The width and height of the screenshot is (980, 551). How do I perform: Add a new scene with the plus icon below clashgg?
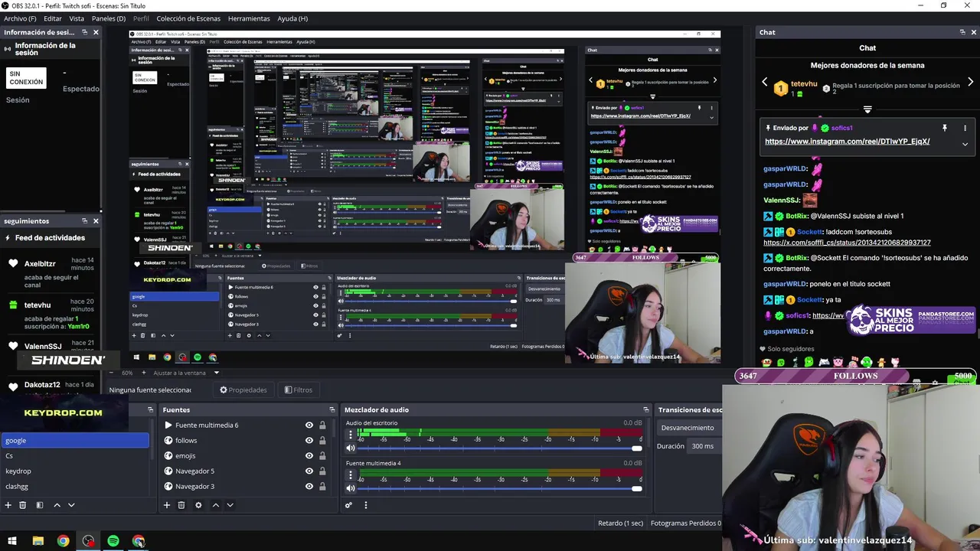tap(8, 505)
